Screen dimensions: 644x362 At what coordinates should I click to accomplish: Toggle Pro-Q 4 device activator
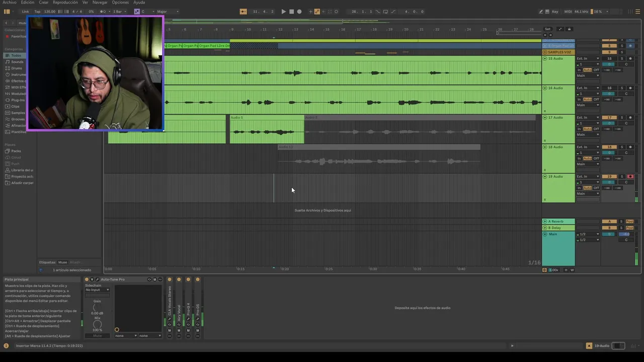coord(188,280)
